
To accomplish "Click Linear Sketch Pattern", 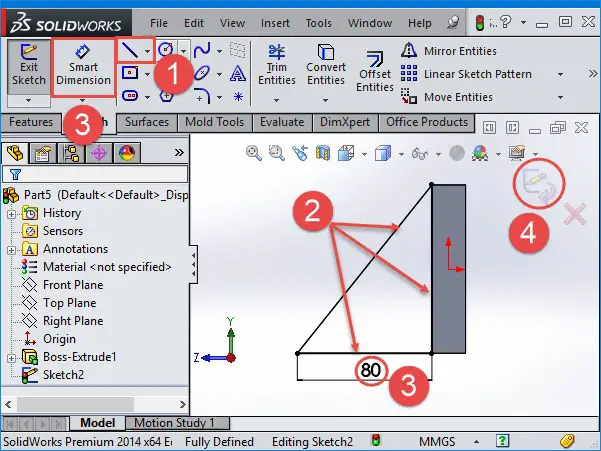I will 466,74.
